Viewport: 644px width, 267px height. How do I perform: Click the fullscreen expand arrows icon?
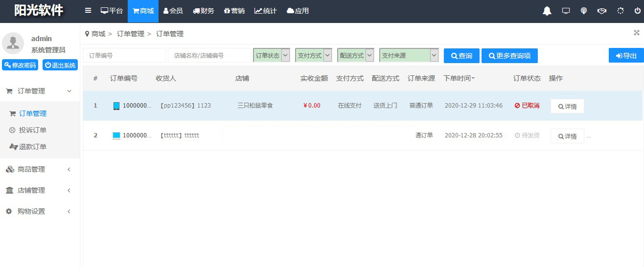click(x=637, y=33)
